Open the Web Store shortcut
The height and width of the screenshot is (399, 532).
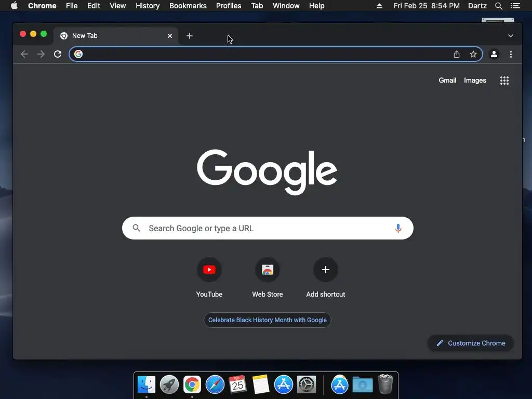click(x=268, y=278)
